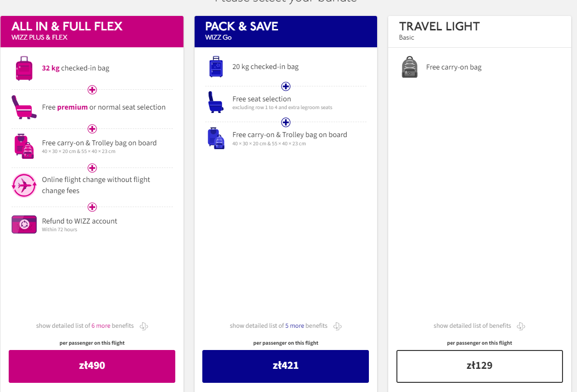Click the blue plus below 20 kg bag
This screenshot has width=577, height=392.
286,86
